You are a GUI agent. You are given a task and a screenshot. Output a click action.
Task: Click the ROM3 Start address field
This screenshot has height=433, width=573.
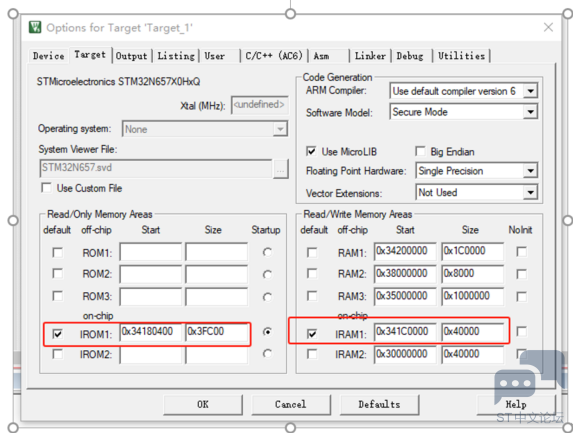(x=151, y=296)
